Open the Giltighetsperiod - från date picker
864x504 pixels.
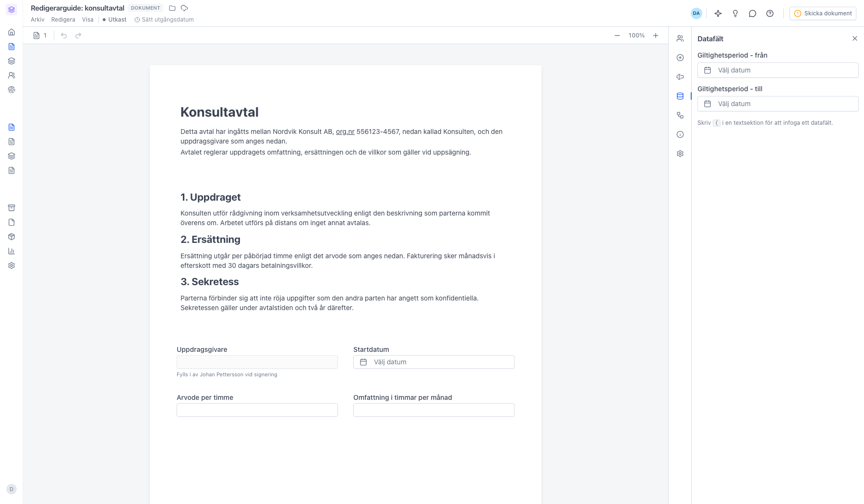click(778, 70)
